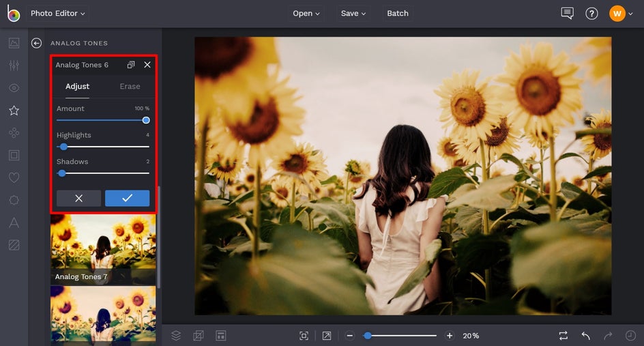The image size is (644, 346).
Task: Open the feedback chat icon
Action: click(x=567, y=14)
